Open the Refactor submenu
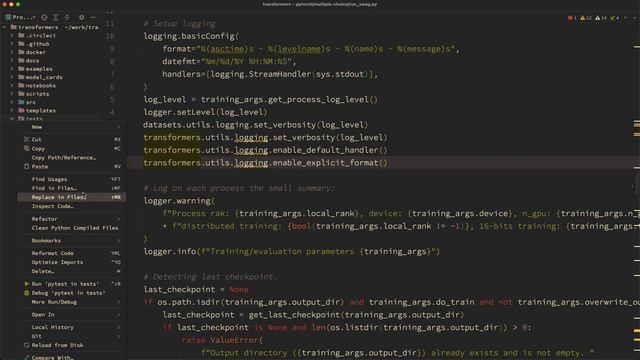 (x=71, y=219)
